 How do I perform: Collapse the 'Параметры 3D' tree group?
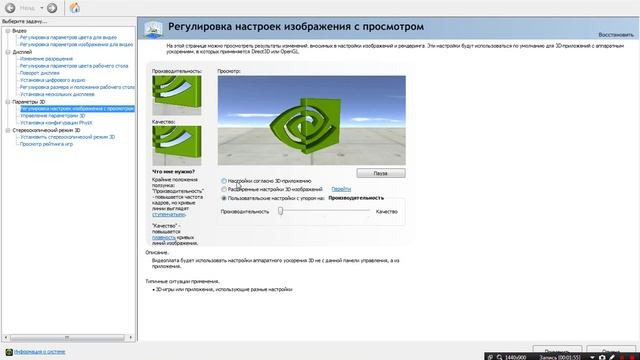coord(8,102)
